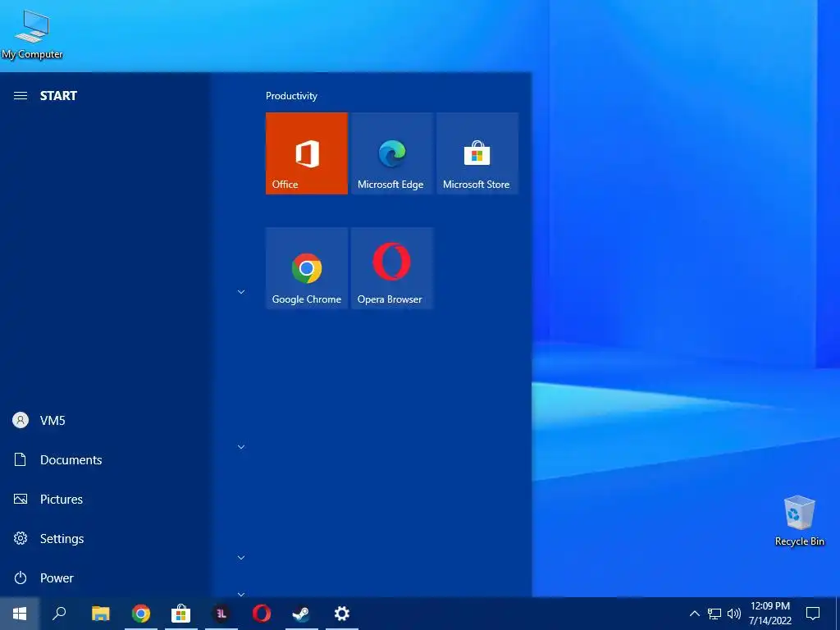This screenshot has height=630, width=840.
Task: Click the Windows Start button on taskbar
Action: pos(20,614)
